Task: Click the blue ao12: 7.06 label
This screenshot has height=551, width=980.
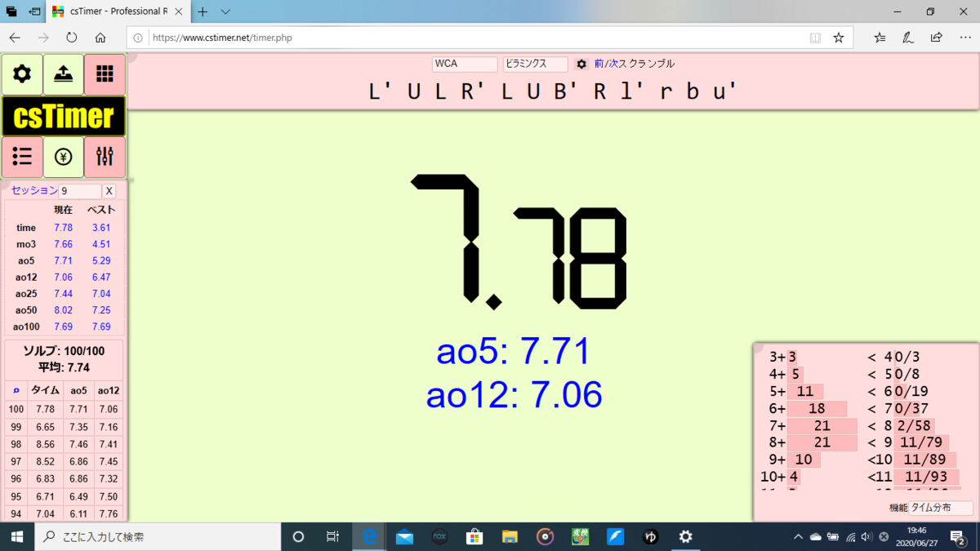Action: tap(514, 395)
